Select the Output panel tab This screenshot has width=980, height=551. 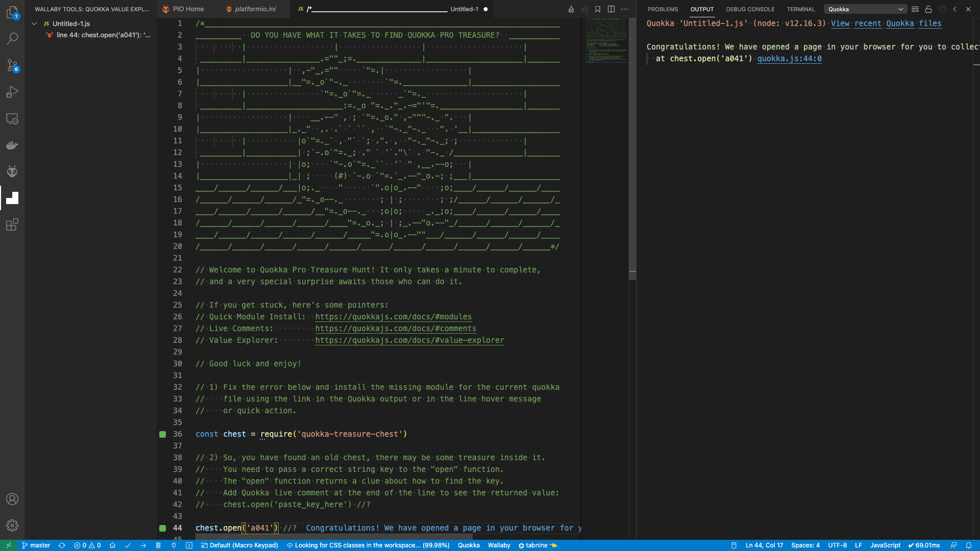pos(702,9)
